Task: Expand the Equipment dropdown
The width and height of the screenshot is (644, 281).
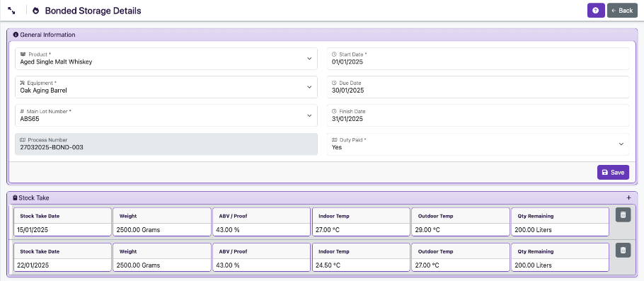Action: pos(166,87)
